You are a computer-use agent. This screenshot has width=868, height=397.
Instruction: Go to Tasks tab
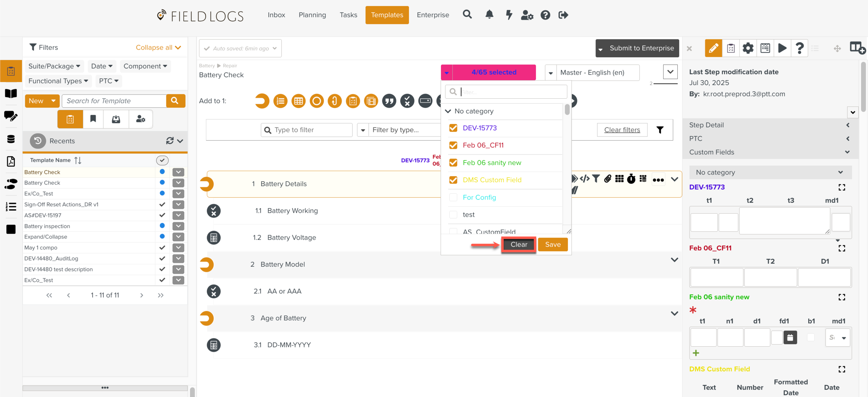pyautogui.click(x=348, y=15)
